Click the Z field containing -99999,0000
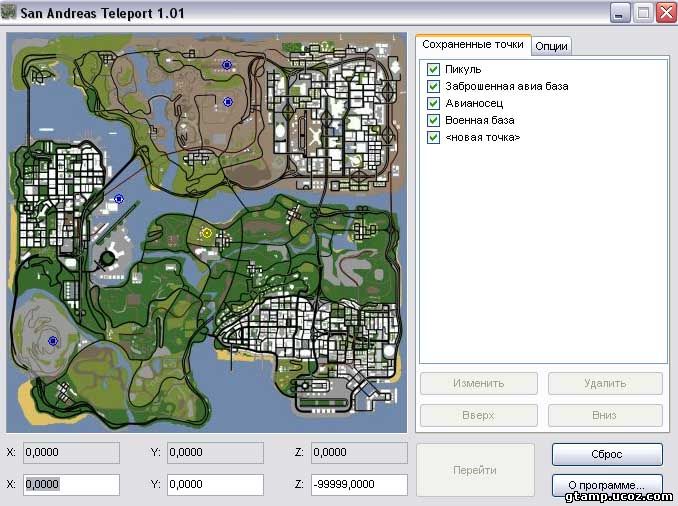Image resolution: width=678 pixels, height=506 pixels. point(359,484)
